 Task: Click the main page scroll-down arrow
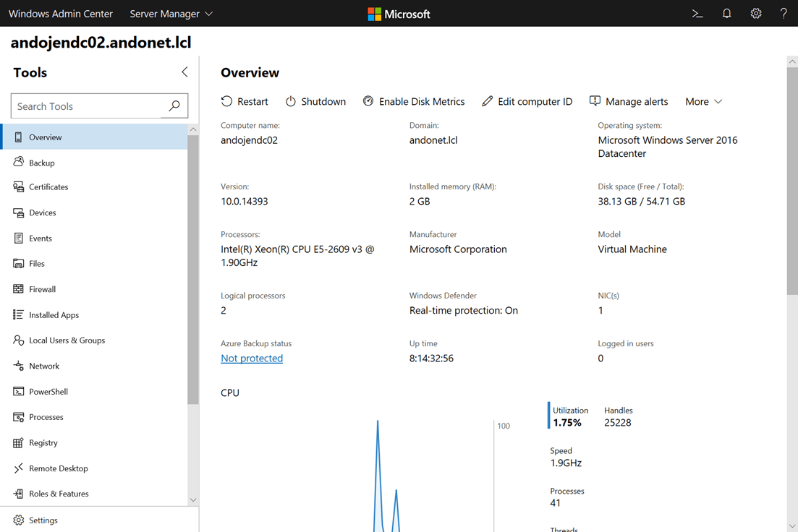pyautogui.click(x=792, y=526)
